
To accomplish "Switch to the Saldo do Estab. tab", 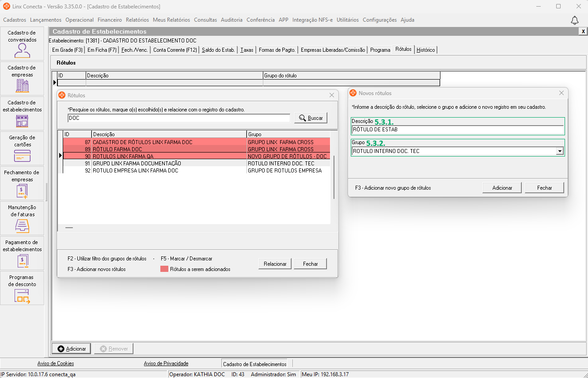I will (x=218, y=50).
